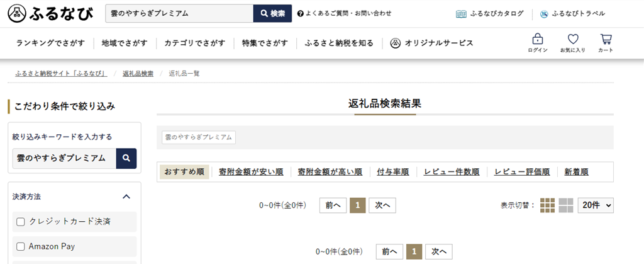Check Amazon Pay checkbox
This screenshot has height=264, width=644.
coord(21,247)
